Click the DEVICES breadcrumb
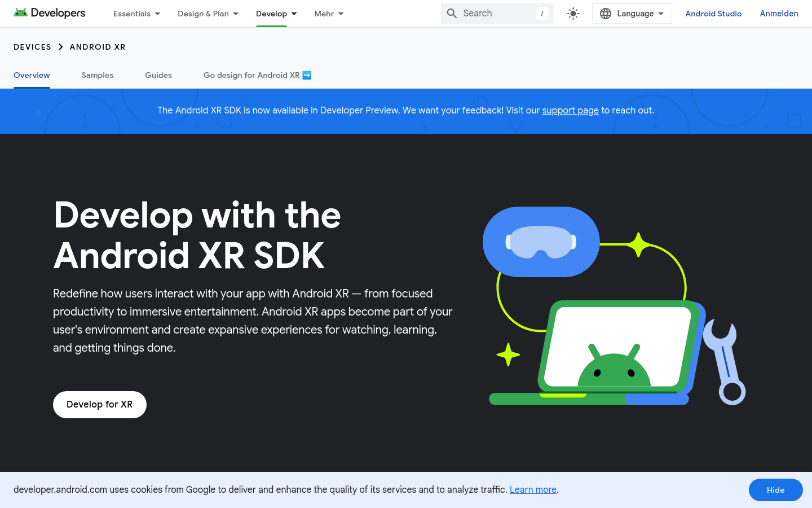812x508 pixels. (32, 47)
